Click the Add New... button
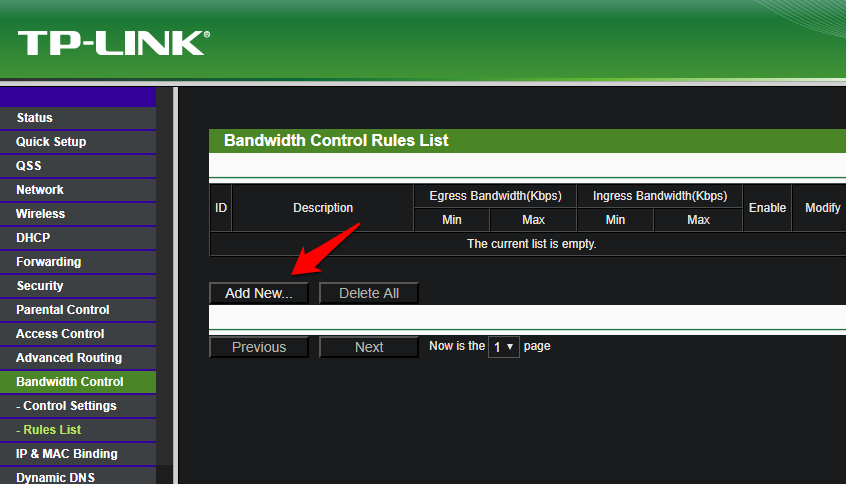This screenshot has height=484, width=846. coord(258,293)
